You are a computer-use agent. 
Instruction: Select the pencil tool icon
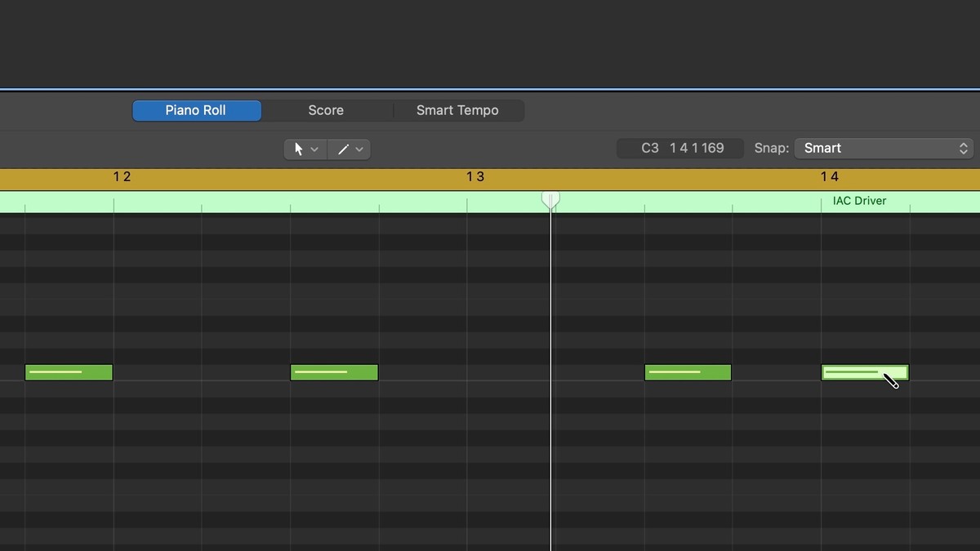(343, 149)
